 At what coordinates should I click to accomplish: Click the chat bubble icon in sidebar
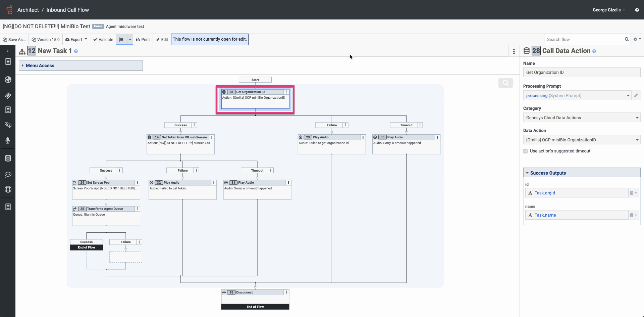click(8, 175)
